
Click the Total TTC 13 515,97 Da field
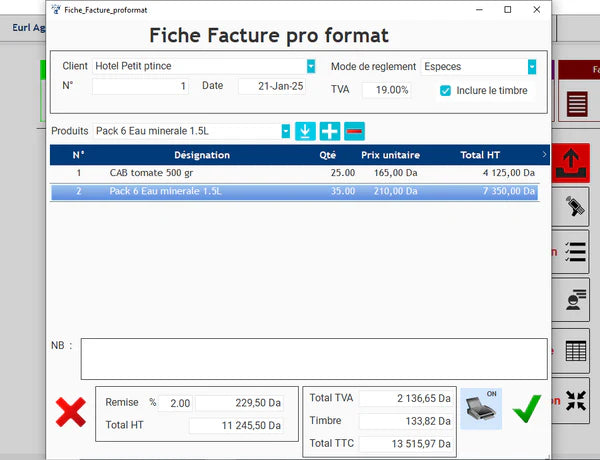406,444
